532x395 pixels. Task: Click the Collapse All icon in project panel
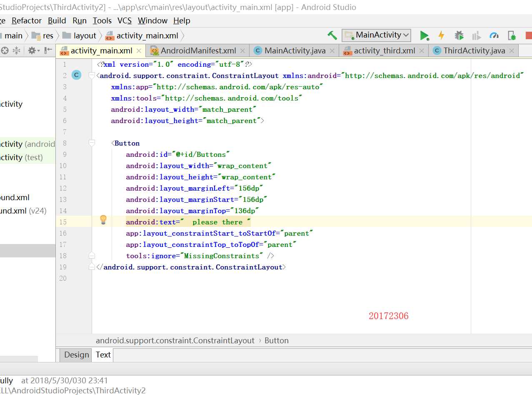pos(17,50)
